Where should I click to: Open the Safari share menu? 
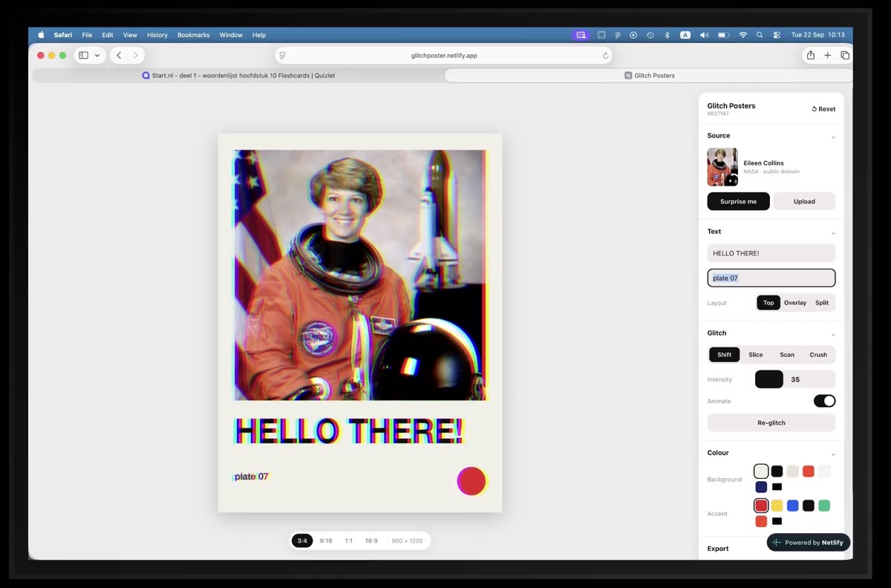(811, 55)
